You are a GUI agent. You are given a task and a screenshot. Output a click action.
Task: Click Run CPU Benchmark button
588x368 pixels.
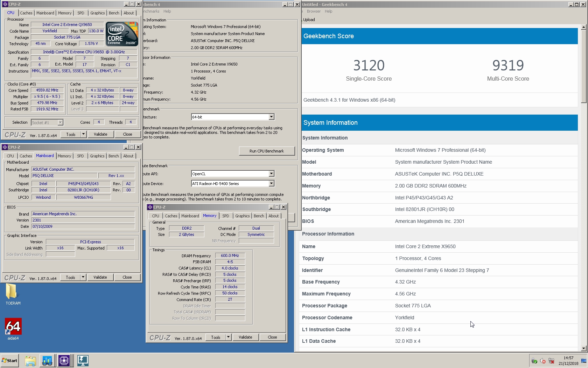coord(267,151)
